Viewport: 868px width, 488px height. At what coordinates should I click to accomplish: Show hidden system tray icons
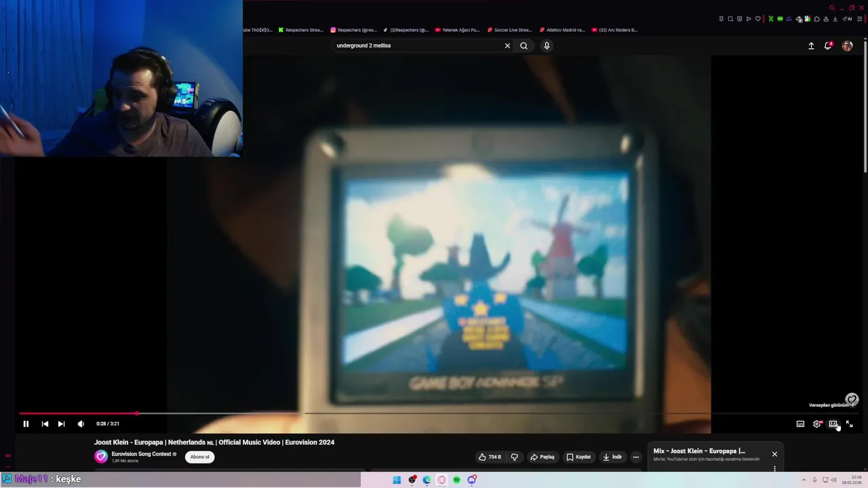tap(804, 480)
